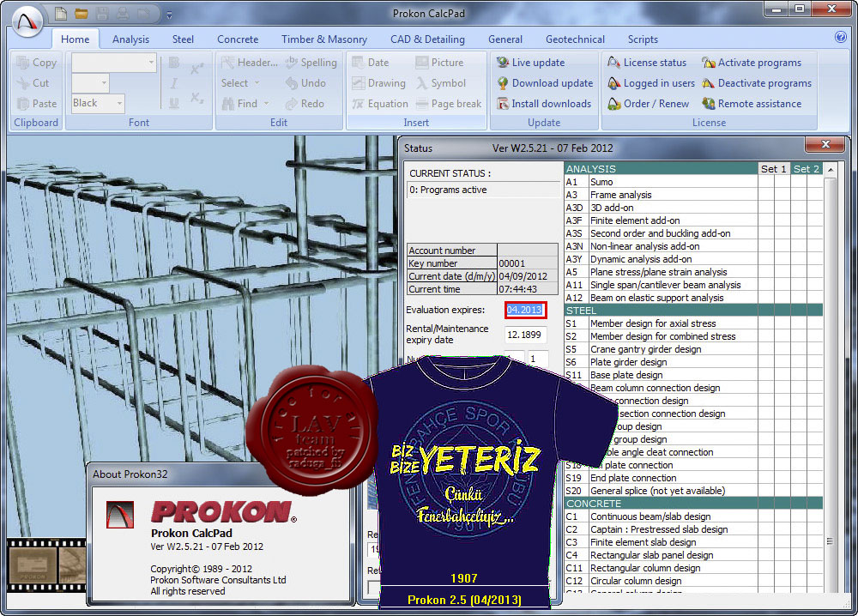Click Deactivate programs
This screenshot has width=858, height=616.
[757, 83]
